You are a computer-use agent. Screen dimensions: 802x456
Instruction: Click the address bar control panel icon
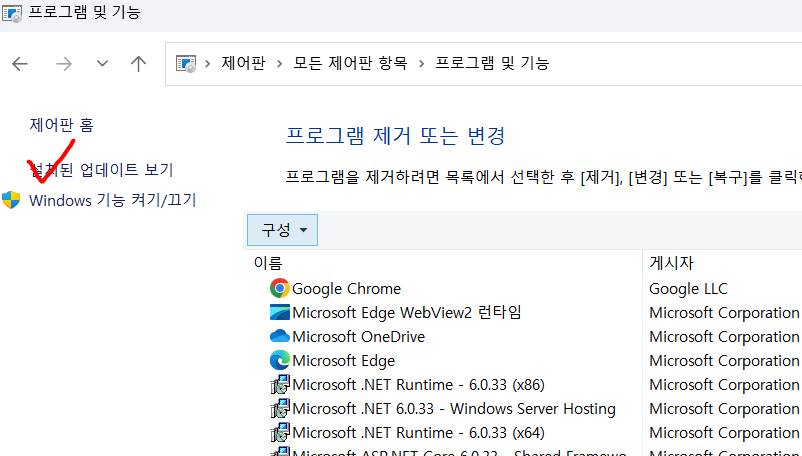[186, 63]
